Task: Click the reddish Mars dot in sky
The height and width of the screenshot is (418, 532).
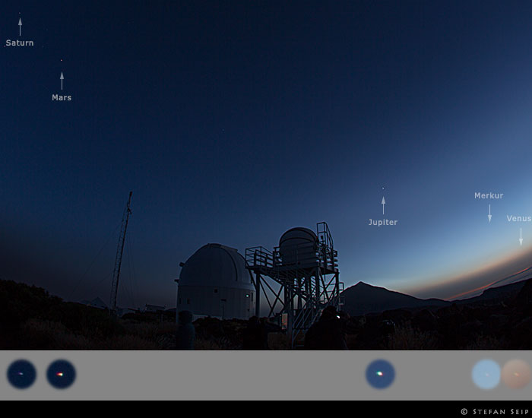Action: point(62,60)
